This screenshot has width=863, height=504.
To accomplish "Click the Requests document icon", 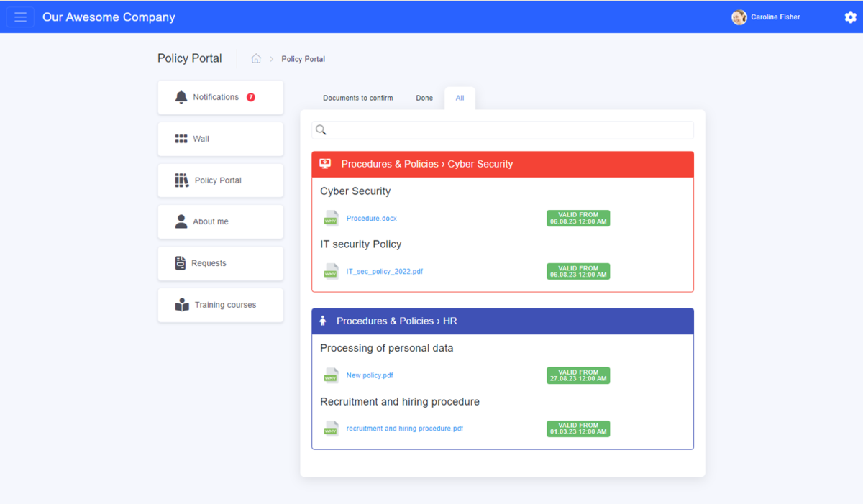I will click(181, 263).
